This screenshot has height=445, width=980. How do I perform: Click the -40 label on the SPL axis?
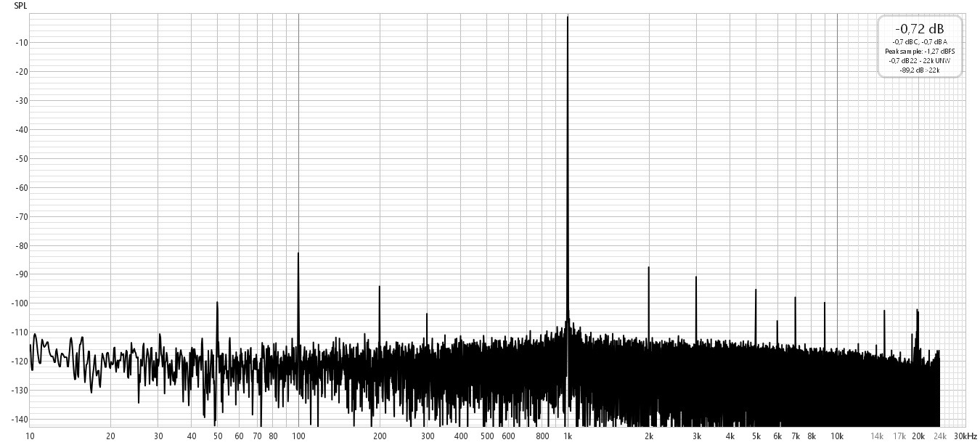click(x=22, y=129)
